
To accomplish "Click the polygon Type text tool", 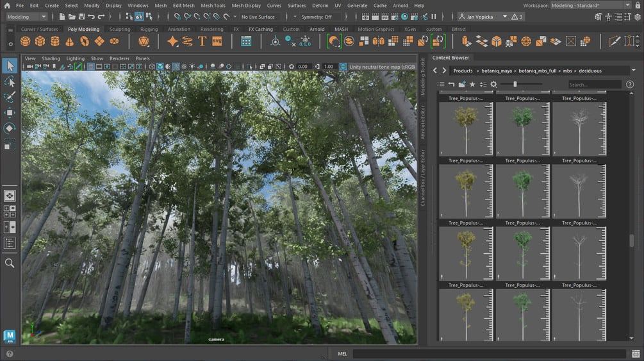I will 202,41.
